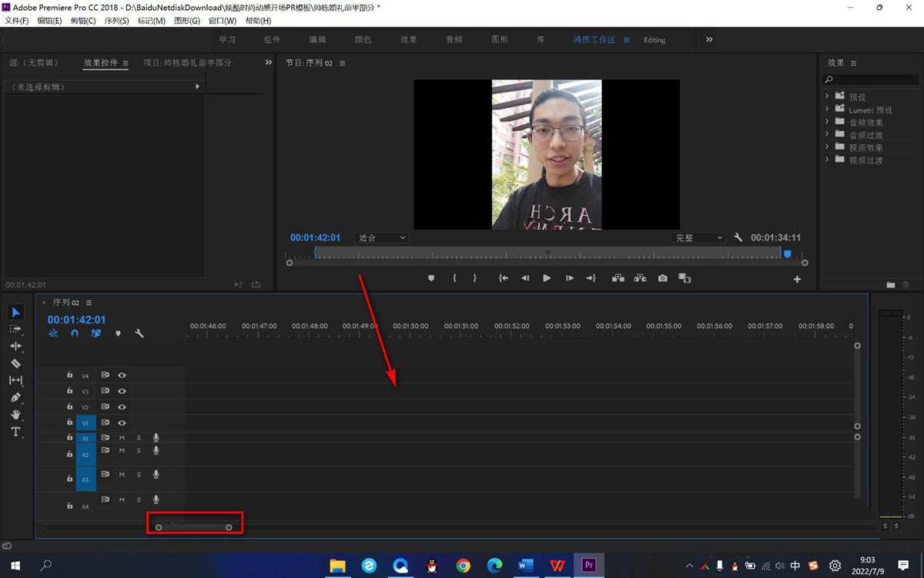Select the Track Select Forward tool
Viewport: 924px width, 578px height.
(15, 329)
